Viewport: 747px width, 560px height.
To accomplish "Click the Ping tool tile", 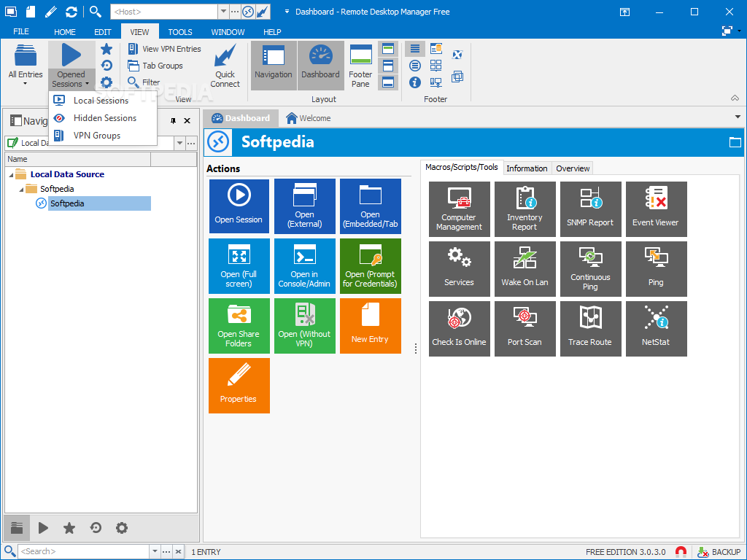I will [x=656, y=269].
